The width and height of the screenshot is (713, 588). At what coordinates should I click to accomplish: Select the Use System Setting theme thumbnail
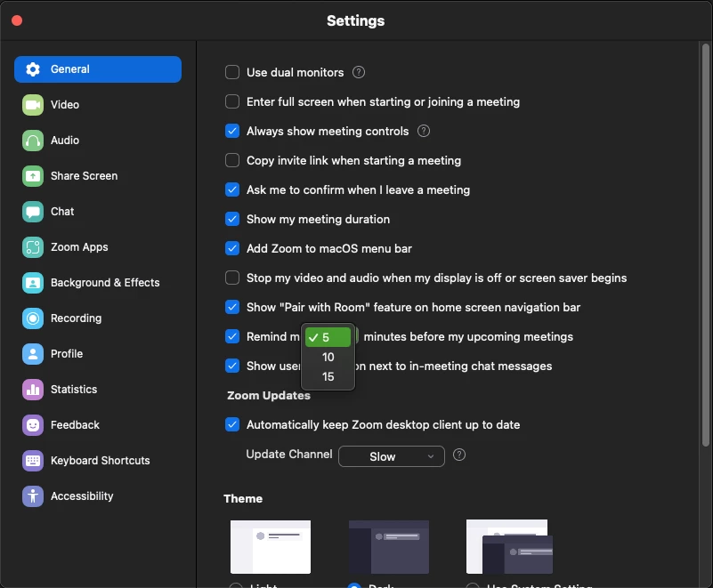509,547
